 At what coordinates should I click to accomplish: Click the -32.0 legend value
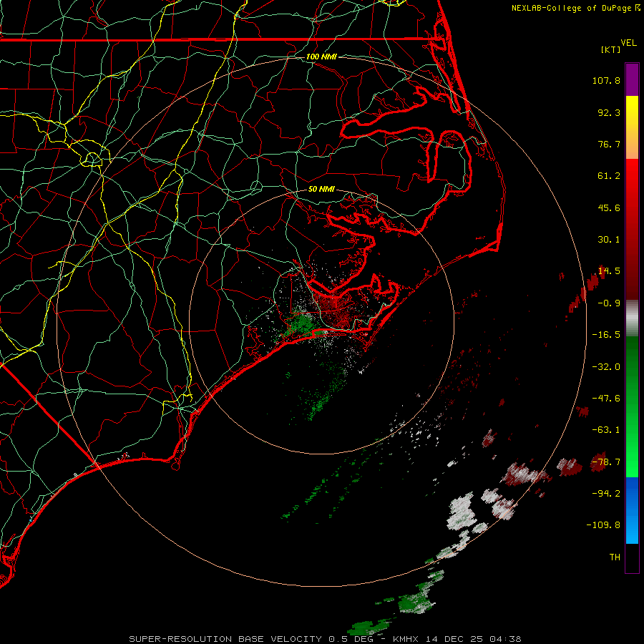(x=606, y=367)
